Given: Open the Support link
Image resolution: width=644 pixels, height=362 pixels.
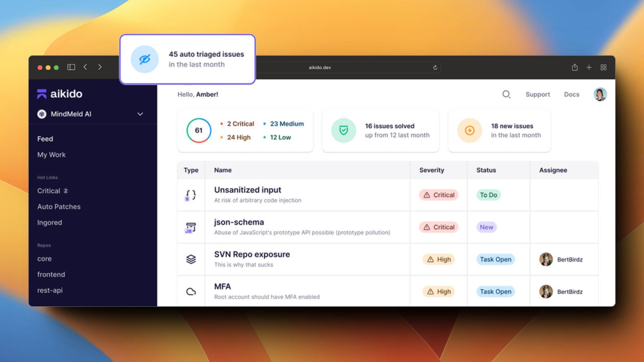Looking at the screenshot, I should [x=537, y=94].
